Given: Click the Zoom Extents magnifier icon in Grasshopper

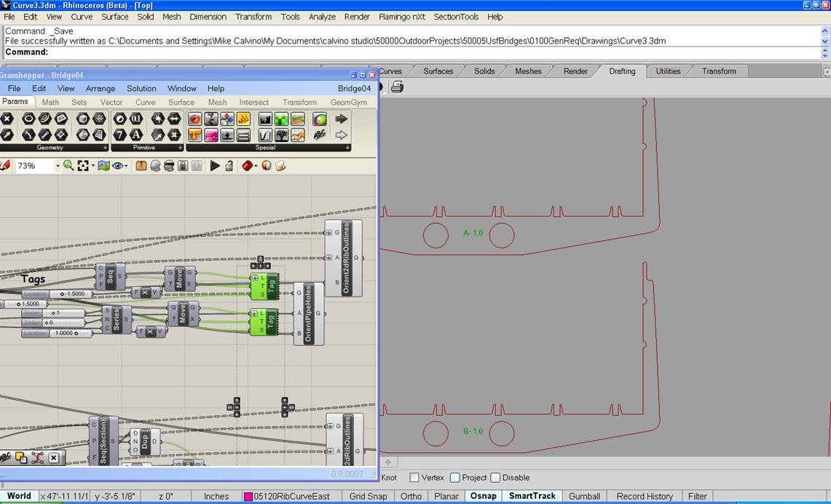Looking at the screenshot, I should (x=68, y=166).
